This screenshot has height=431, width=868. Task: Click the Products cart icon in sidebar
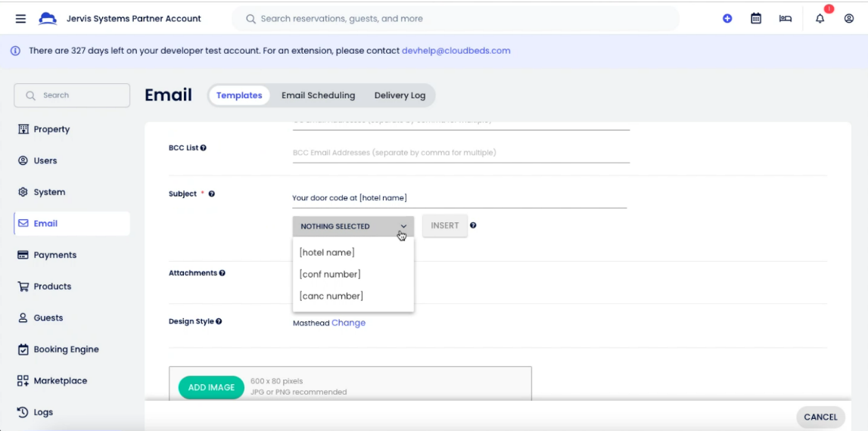click(x=23, y=287)
